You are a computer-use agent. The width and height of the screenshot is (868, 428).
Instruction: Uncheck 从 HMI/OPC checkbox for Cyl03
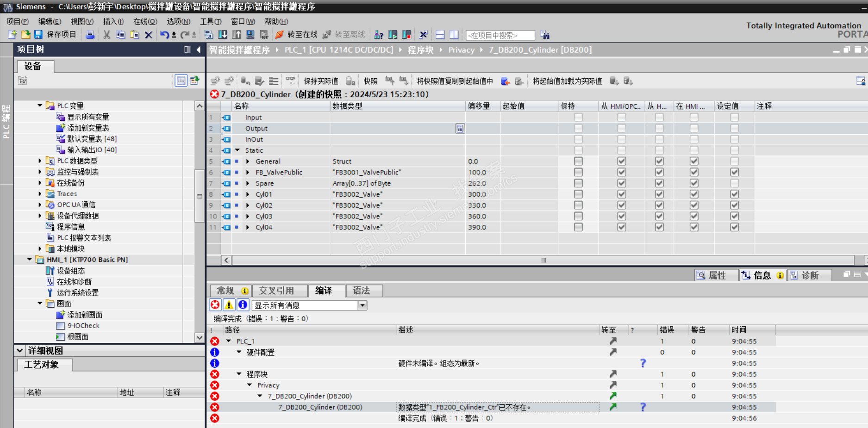622,216
